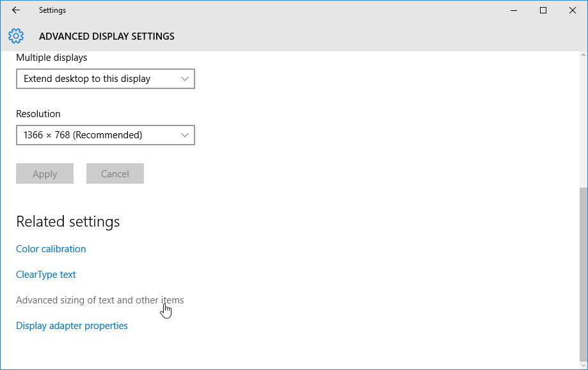Click the scrollbar up arrow
Viewport: 588px width, 370px height.
(584, 55)
